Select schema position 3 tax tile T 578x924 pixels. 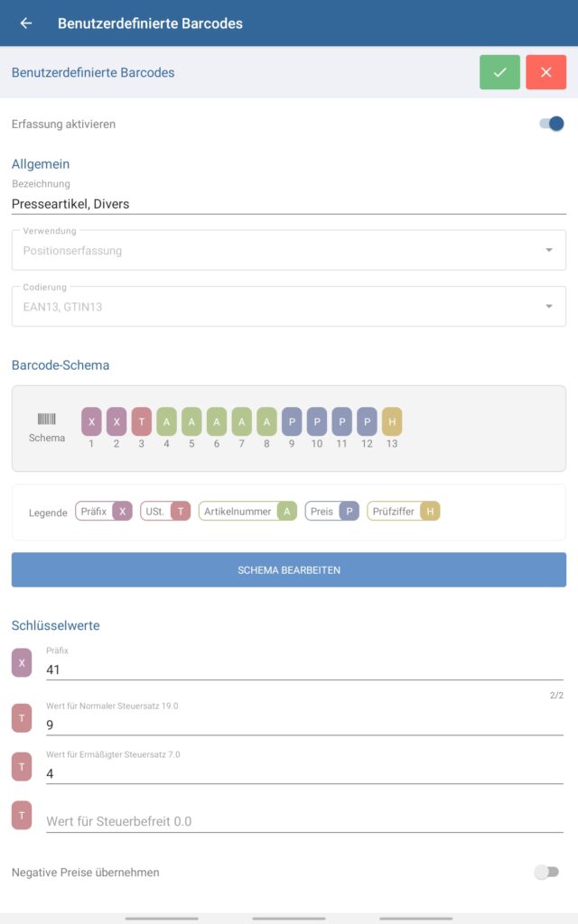point(142,421)
